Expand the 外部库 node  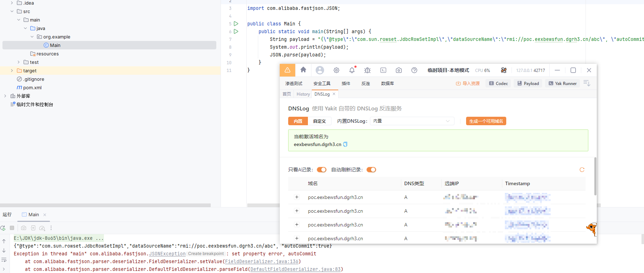[x=5, y=96]
